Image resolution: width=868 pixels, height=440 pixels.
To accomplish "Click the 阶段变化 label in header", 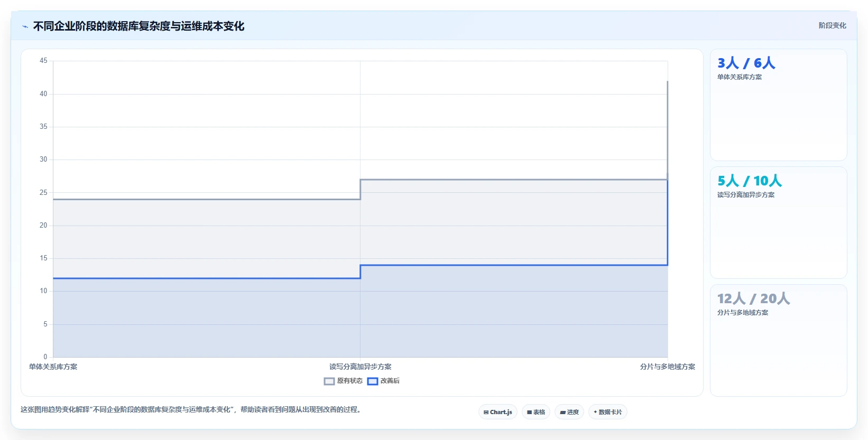I will pyautogui.click(x=833, y=25).
